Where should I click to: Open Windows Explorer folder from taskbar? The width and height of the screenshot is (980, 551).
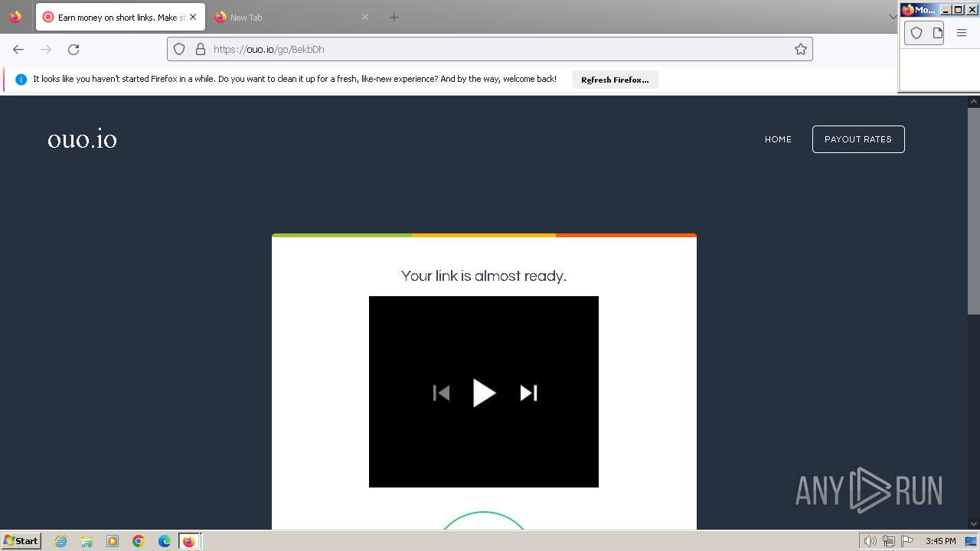pos(87,541)
